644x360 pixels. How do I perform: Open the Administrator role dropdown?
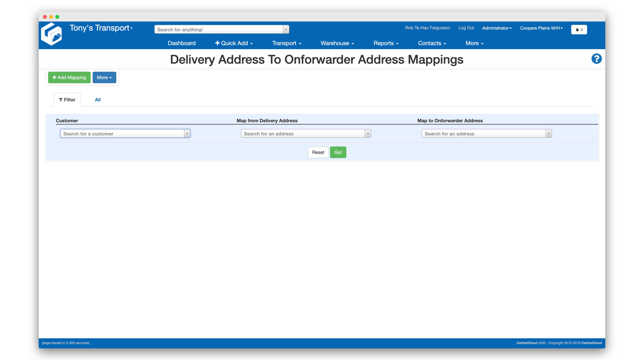click(497, 28)
